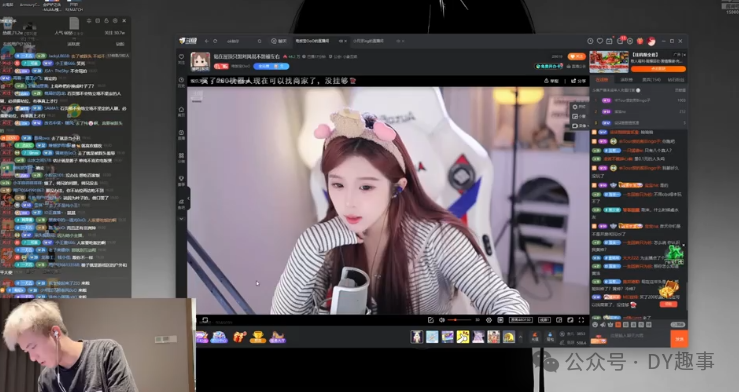The image size is (739, 392).
Task: Enter fullscreen with the player corner icon
Action: 581,320
